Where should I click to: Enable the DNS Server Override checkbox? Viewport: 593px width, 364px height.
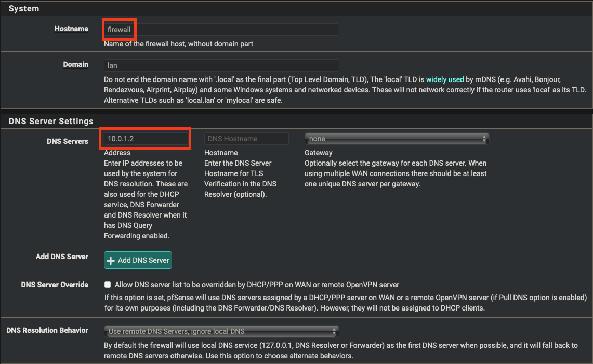coord(108,285)
